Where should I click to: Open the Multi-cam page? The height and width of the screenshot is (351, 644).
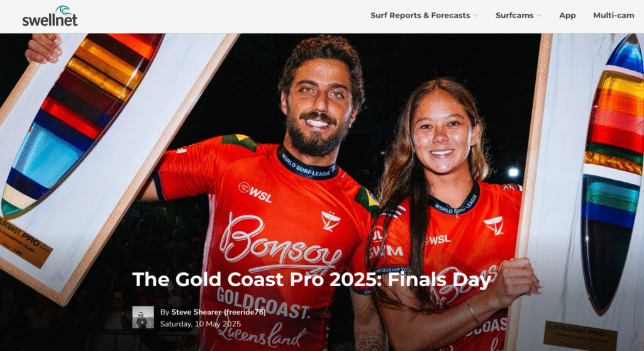click(614, 15)
